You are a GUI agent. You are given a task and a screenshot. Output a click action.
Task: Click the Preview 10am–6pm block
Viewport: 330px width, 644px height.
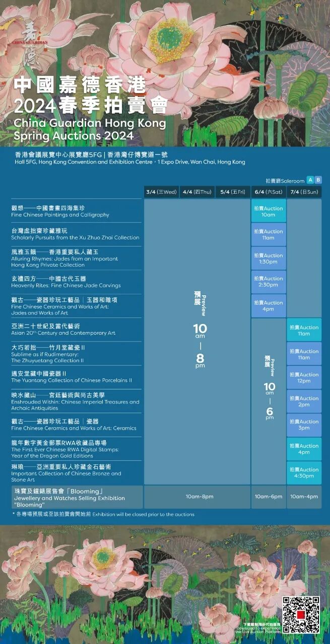tap(269, 401)
